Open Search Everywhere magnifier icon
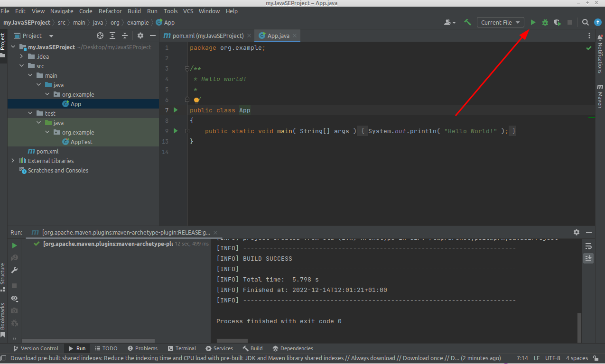 (x=586, y=22)
